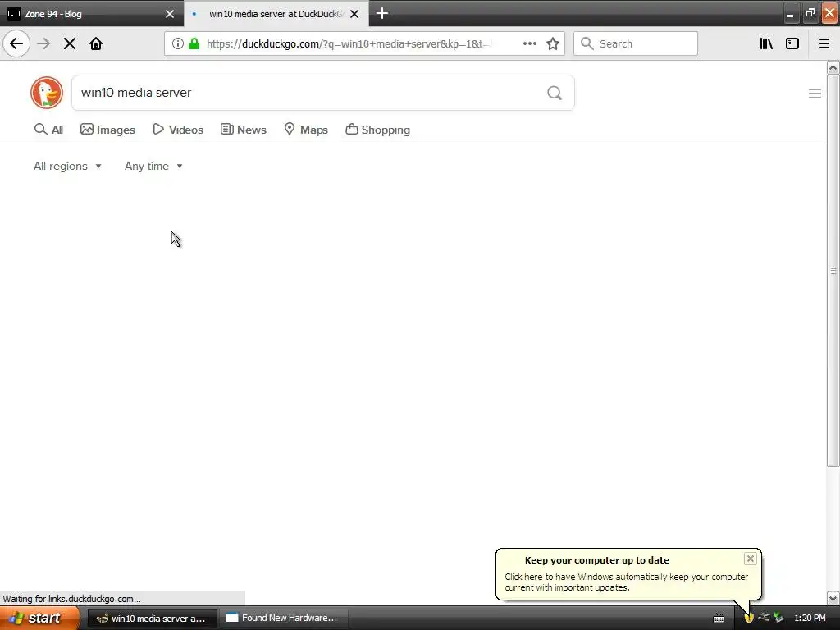Open page actions three-dot menu
This screenshot has width=840, height=630.
(530, 43)
